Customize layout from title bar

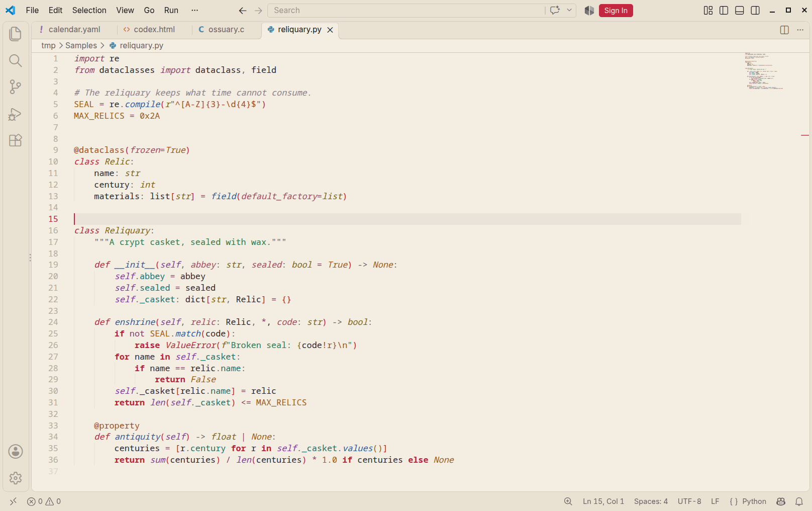(x=708, y=11)
